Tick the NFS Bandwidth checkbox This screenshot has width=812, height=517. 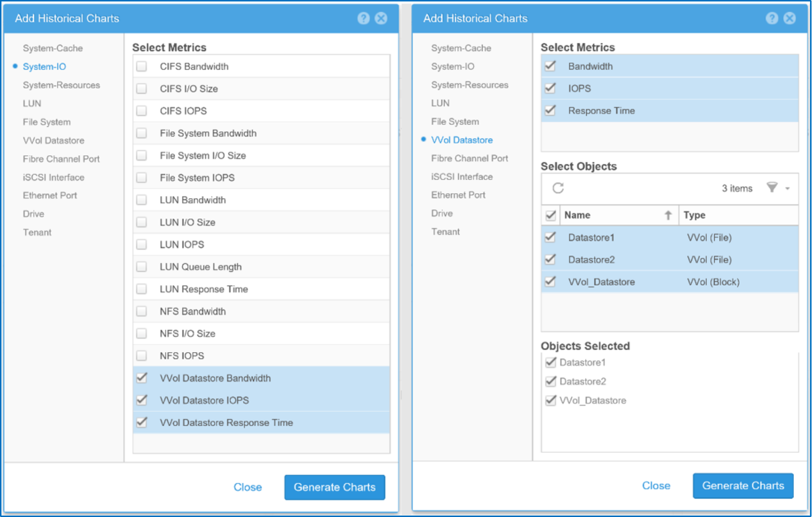click(142, 311)
